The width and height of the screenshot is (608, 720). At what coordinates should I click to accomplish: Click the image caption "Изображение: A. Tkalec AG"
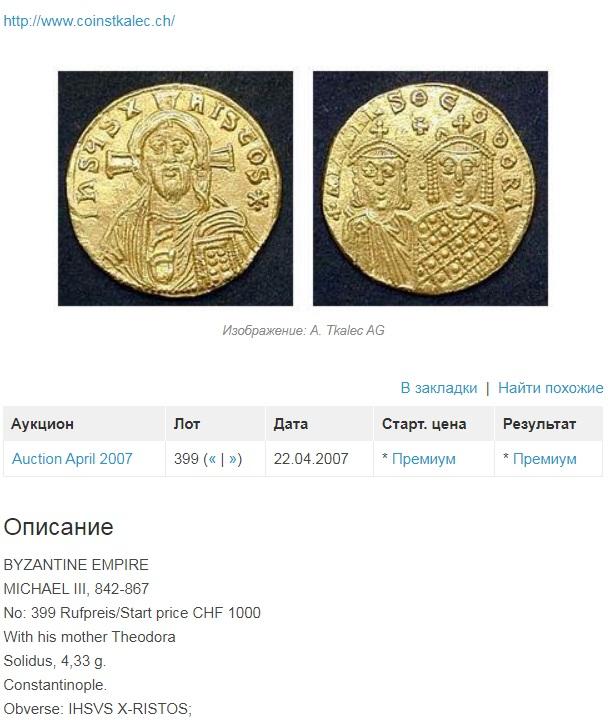303,330
